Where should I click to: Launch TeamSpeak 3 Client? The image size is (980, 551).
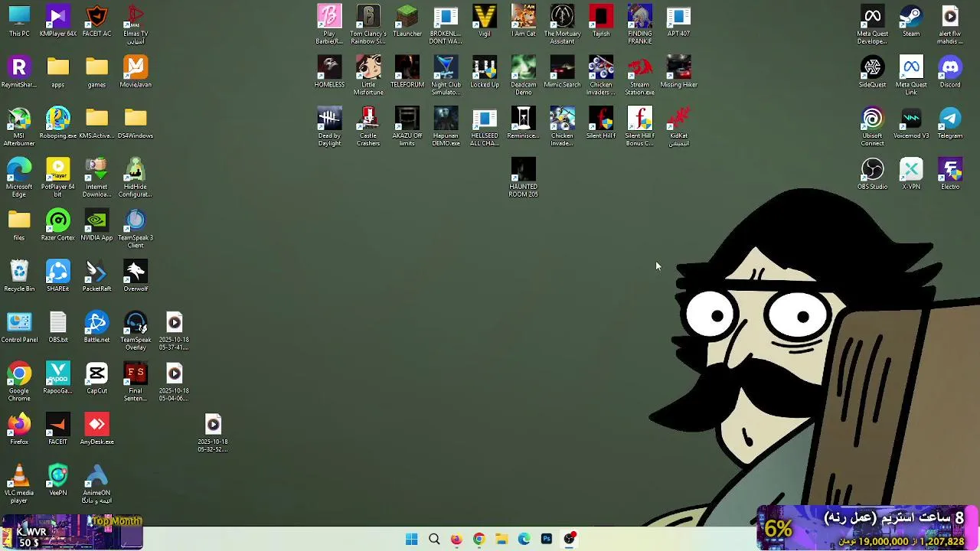click(136, 229)
